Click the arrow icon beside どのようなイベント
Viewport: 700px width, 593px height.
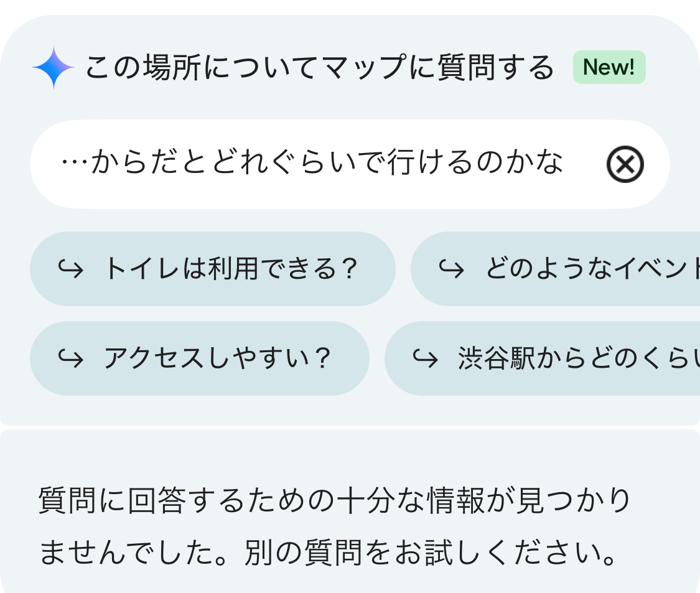pos(451,269)
